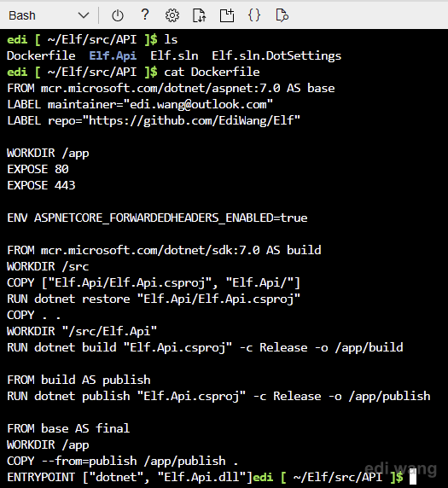Click the terminal cursor at the last prompt
448x488 pixels.
(413, 477)
